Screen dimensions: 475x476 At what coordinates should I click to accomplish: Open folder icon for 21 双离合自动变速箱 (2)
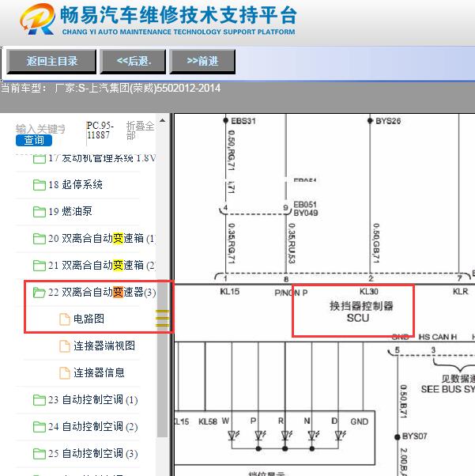pos(40,266)
